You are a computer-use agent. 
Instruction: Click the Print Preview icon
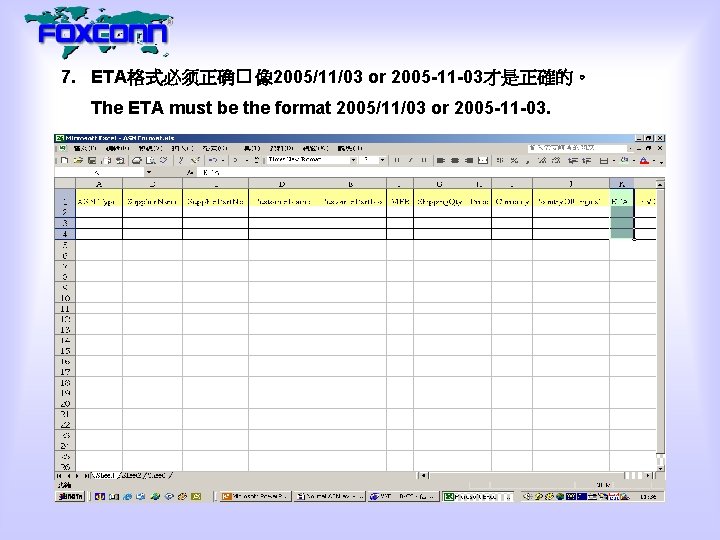tap(150, 160)
